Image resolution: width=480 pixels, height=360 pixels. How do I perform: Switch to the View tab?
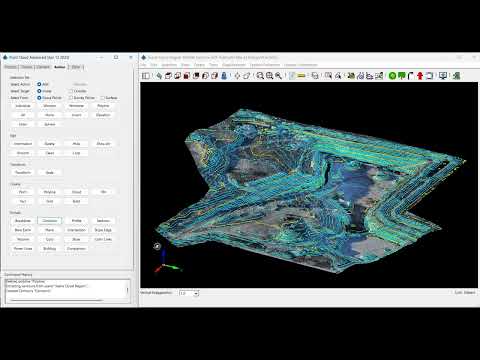(x=76, y=67)
